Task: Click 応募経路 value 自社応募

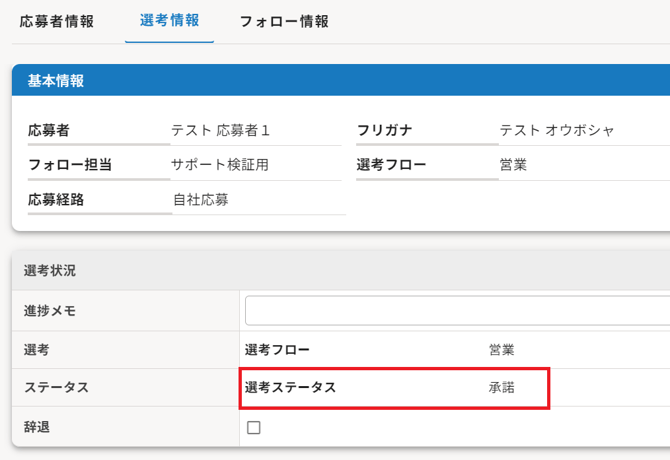Action: point(201,199)
